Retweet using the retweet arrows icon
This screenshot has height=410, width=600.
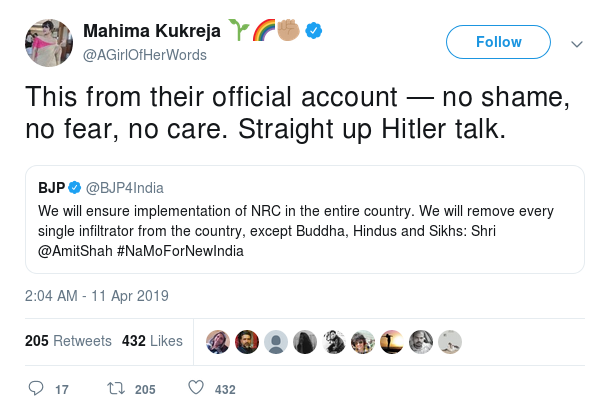coord(115,388)
